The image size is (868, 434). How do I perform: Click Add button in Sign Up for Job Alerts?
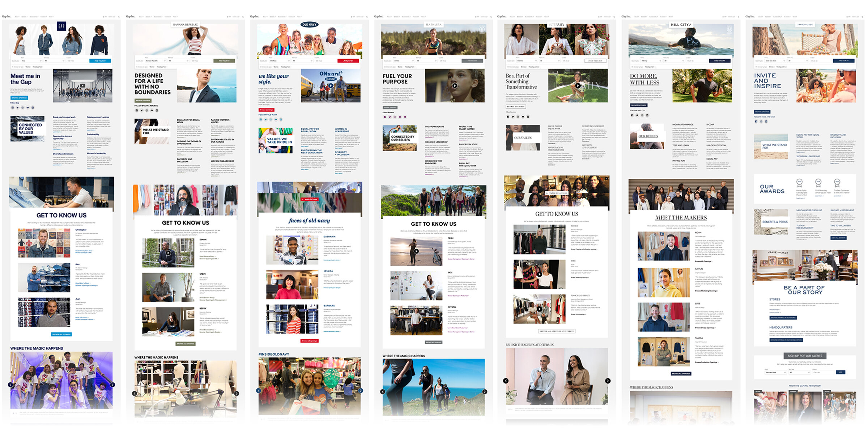point(841,372)
